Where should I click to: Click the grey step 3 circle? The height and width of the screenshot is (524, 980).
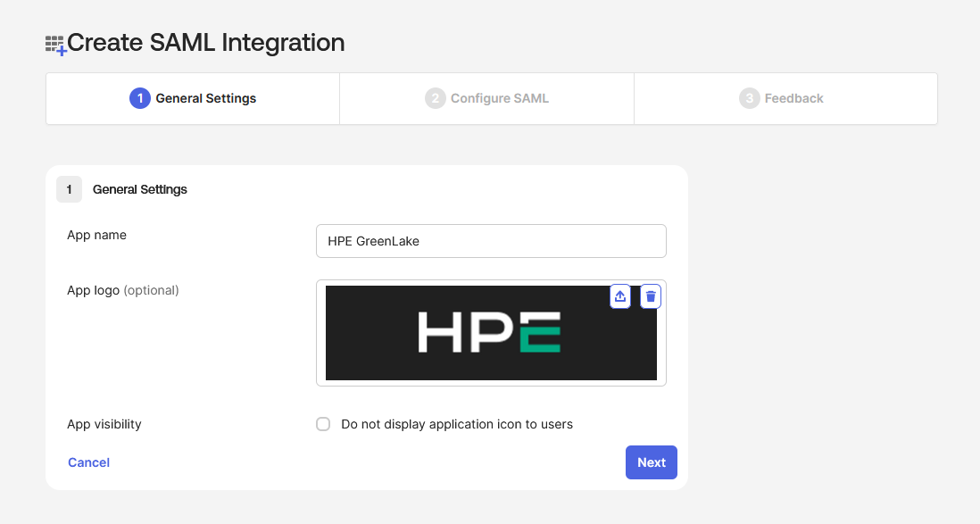[x=749, y=98]
